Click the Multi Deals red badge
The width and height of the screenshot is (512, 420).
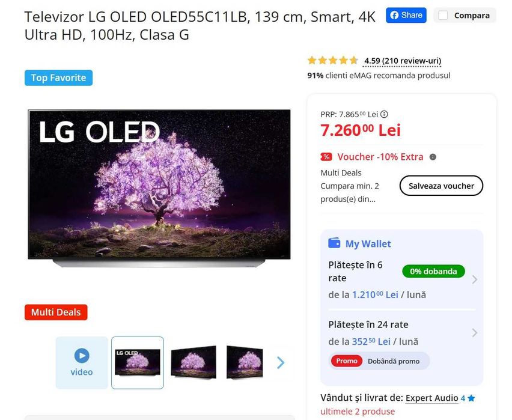56,312
